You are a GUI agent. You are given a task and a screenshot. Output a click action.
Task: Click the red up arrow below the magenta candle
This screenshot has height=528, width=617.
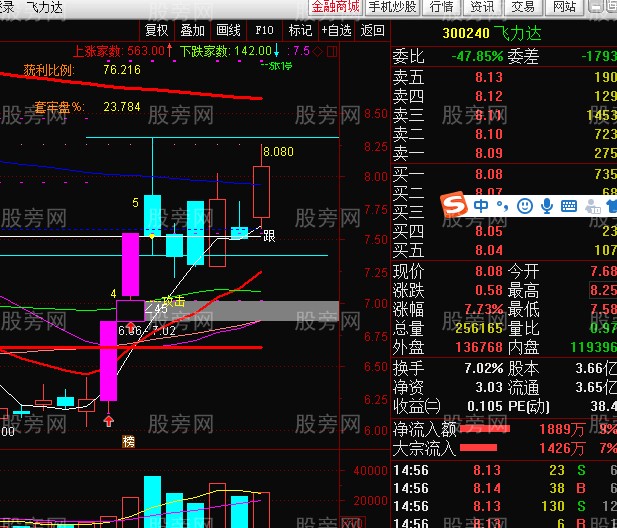(109, 421)
